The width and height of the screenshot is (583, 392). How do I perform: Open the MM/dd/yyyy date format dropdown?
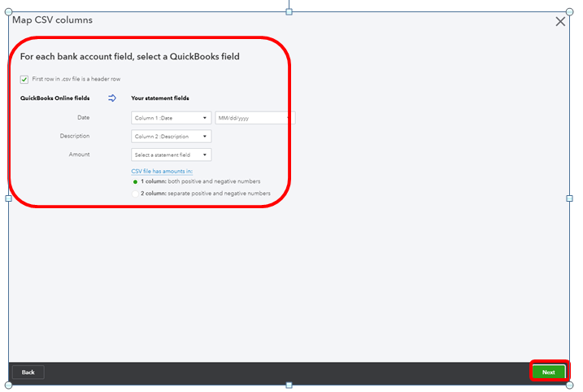[255, 118]
